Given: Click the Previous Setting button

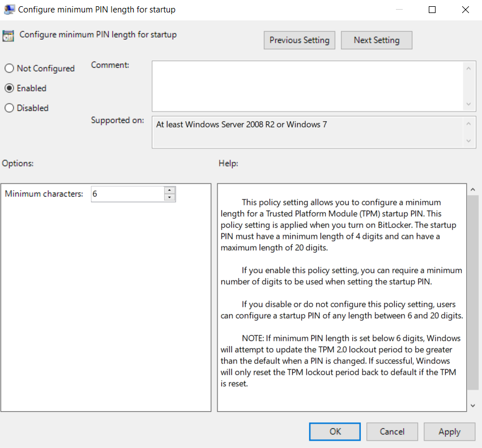Looking at the screenshot, I should tap(299, 40).
